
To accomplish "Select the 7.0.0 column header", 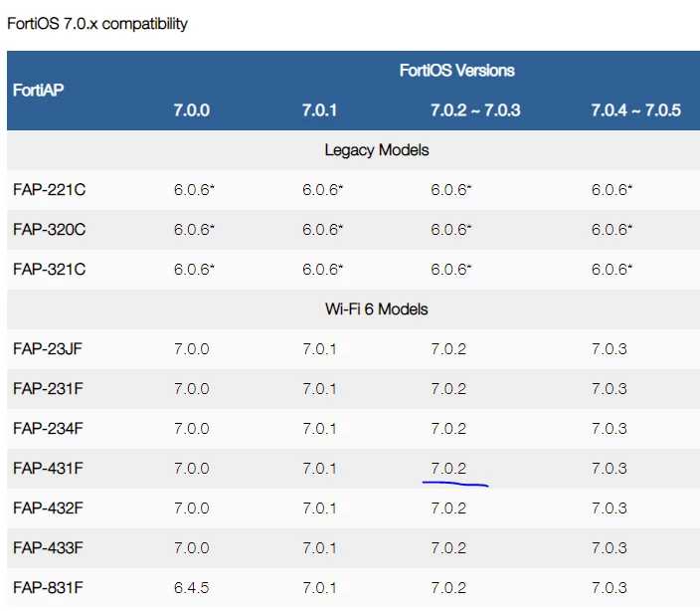I will click(x=192, y=110).
